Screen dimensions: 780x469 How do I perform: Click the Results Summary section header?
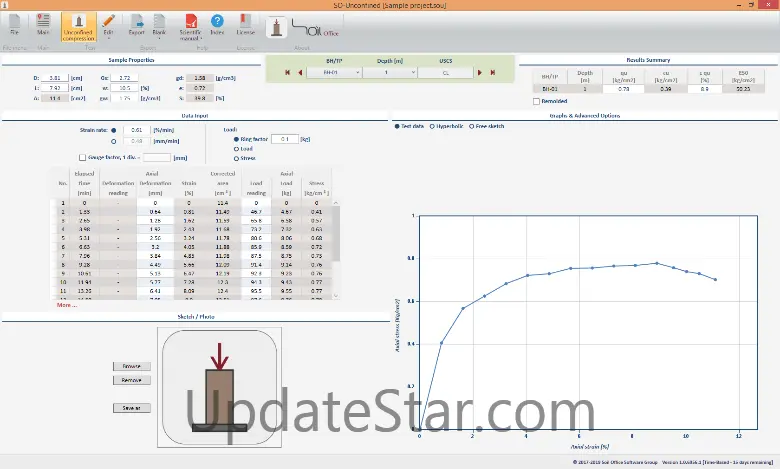tap(648, 60)
